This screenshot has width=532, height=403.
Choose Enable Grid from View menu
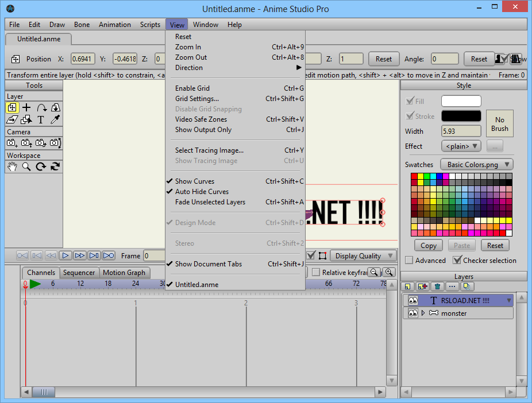coord(192,88)
